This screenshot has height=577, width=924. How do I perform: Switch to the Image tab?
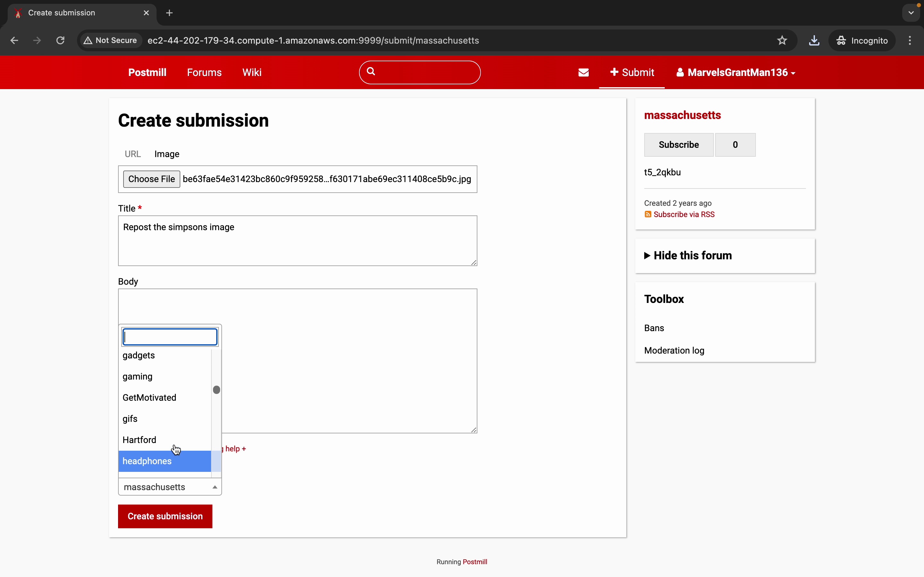pos(167,154)
